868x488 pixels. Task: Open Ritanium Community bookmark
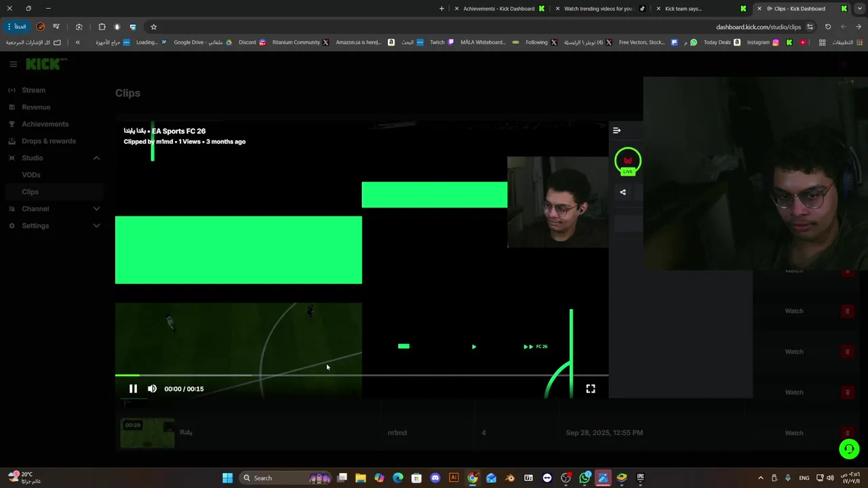coord(300,42)
